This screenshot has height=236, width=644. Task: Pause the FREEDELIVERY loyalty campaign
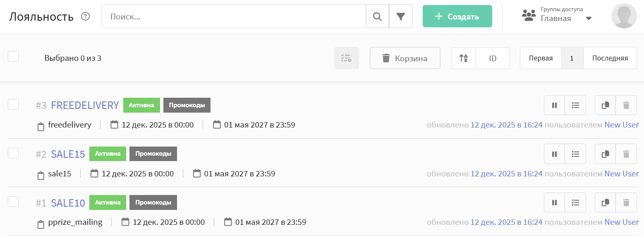point(554,105)
